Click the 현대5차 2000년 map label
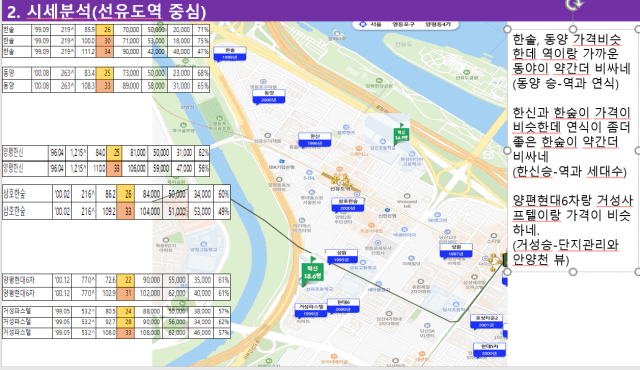Screen dimensions: 640x370 click(489, 350)
